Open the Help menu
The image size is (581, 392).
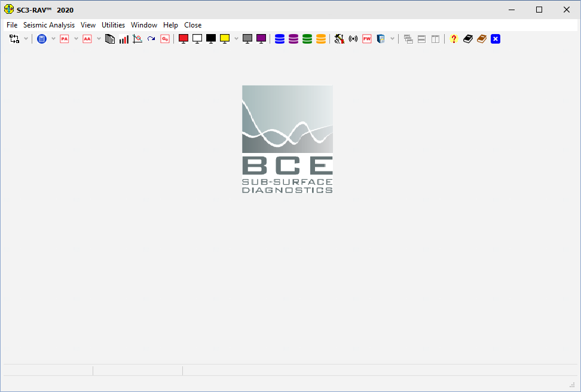coord(170,25)
